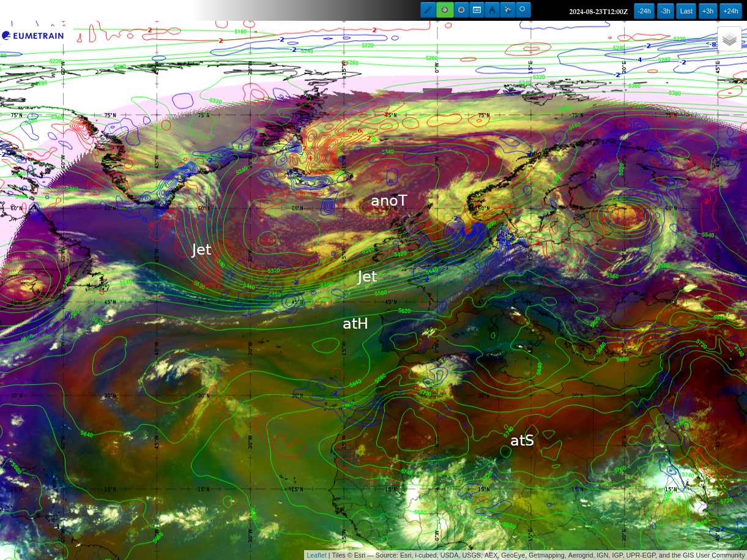The width and height of the screenshot is (747, 560).
Task: Advance 24 hours with +24h
Action: click(x=730, y=11)
